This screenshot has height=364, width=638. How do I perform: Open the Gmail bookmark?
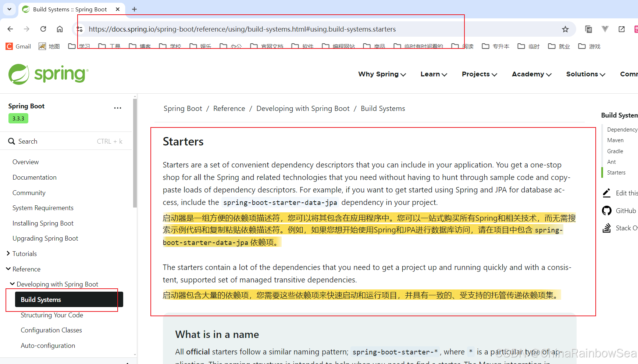18,46
